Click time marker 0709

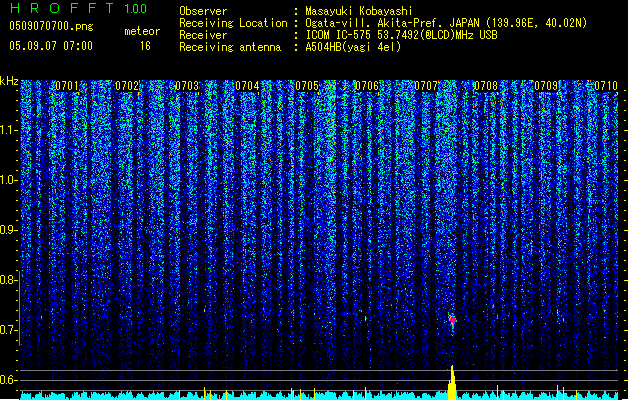(546, 86)
